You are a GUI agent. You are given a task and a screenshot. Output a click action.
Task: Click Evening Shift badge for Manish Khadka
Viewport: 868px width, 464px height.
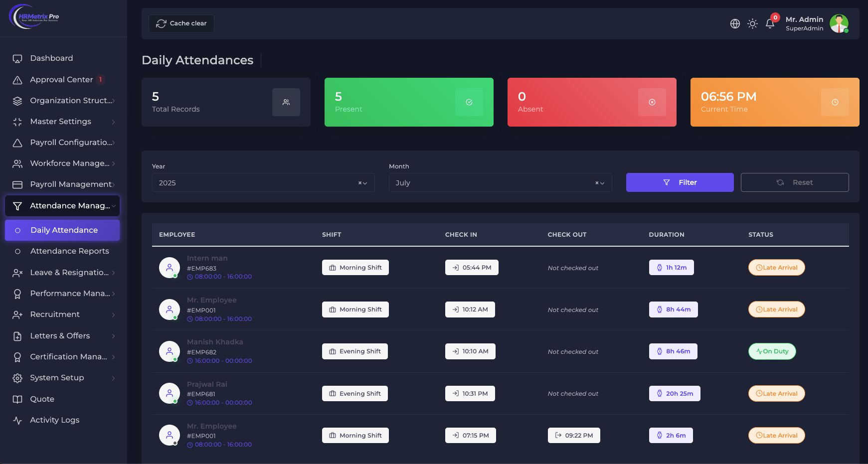pos(355,351)
